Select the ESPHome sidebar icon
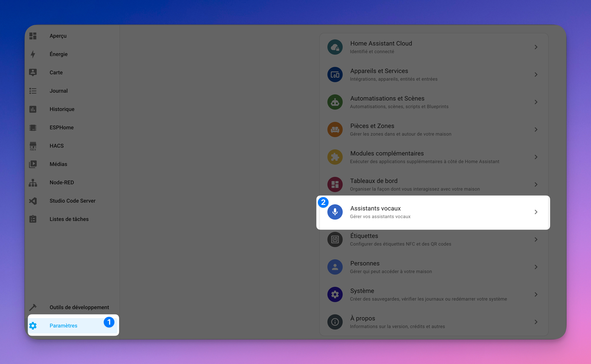This screenshot has width=591, height=364. (x=33, y=127)
